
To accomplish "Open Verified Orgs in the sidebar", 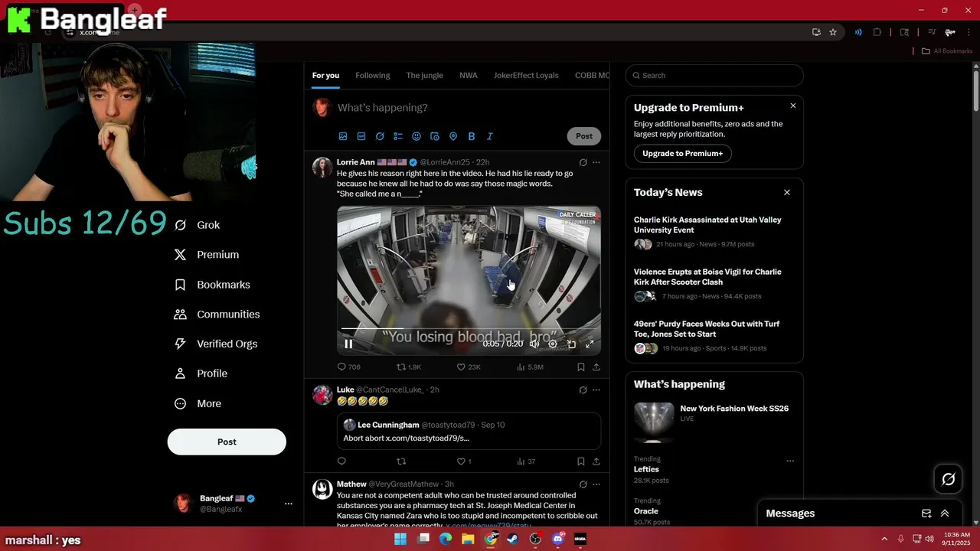I will (x=216, y=344).
